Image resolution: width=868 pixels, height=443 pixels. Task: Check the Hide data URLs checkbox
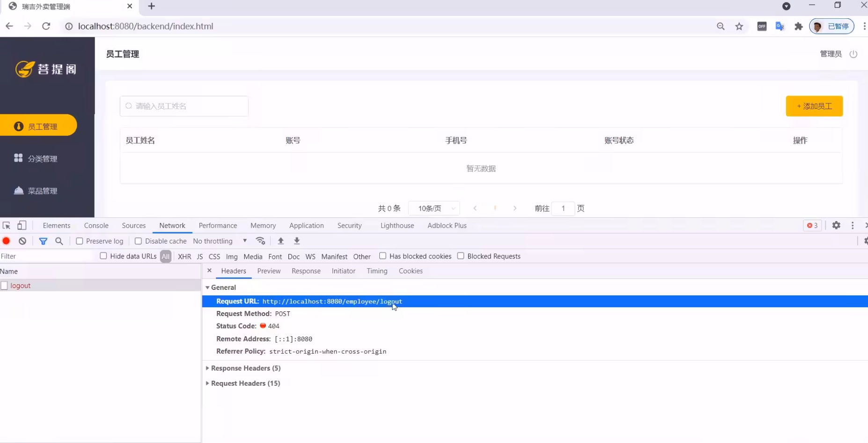[103, 256]
